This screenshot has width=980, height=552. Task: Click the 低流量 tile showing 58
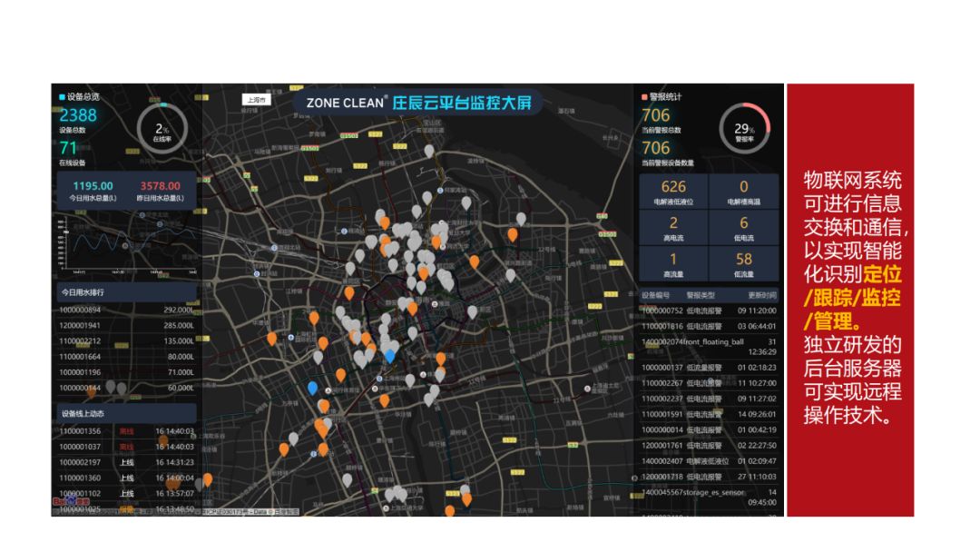click(743, 261)
